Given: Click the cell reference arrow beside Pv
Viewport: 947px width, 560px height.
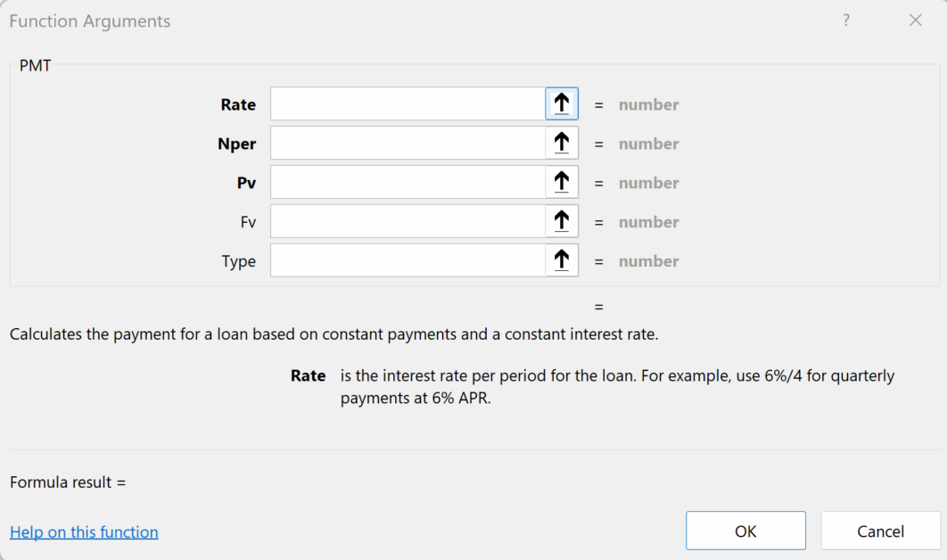Looking at the screenshot, I should point(562,183).
